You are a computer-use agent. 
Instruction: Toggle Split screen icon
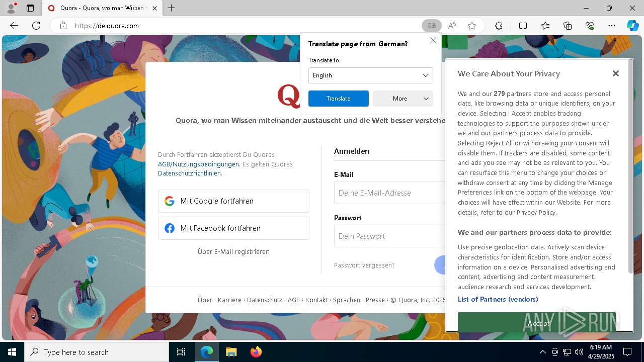click(x=523, y=26)
